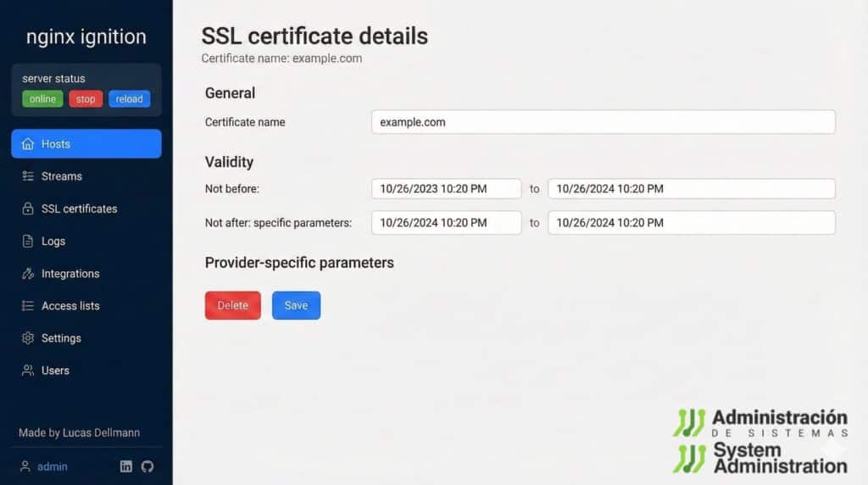Edit the Certificate name input field

tap(603, 122)
